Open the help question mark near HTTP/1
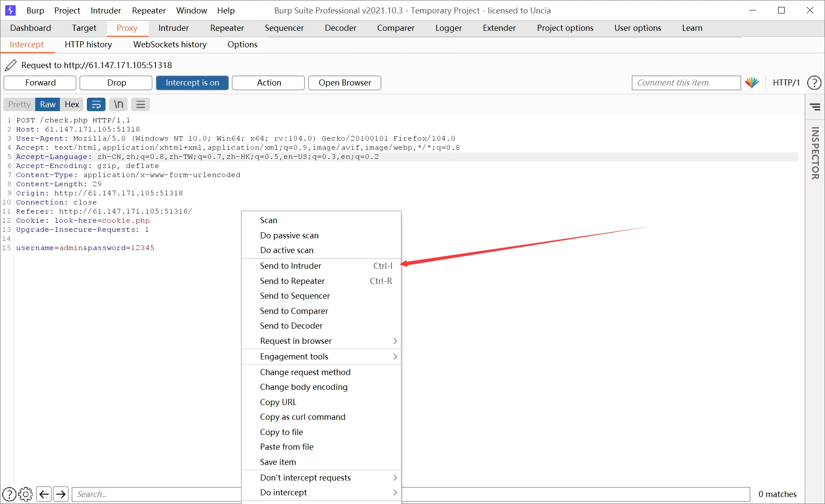The image size is (825, 504). [814, 82]
